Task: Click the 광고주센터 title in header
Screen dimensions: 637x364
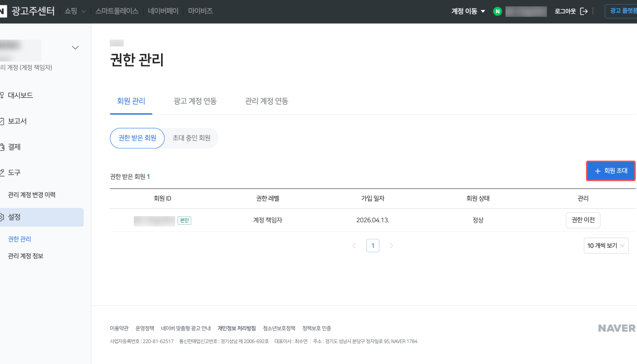Action: coord(33,11)
